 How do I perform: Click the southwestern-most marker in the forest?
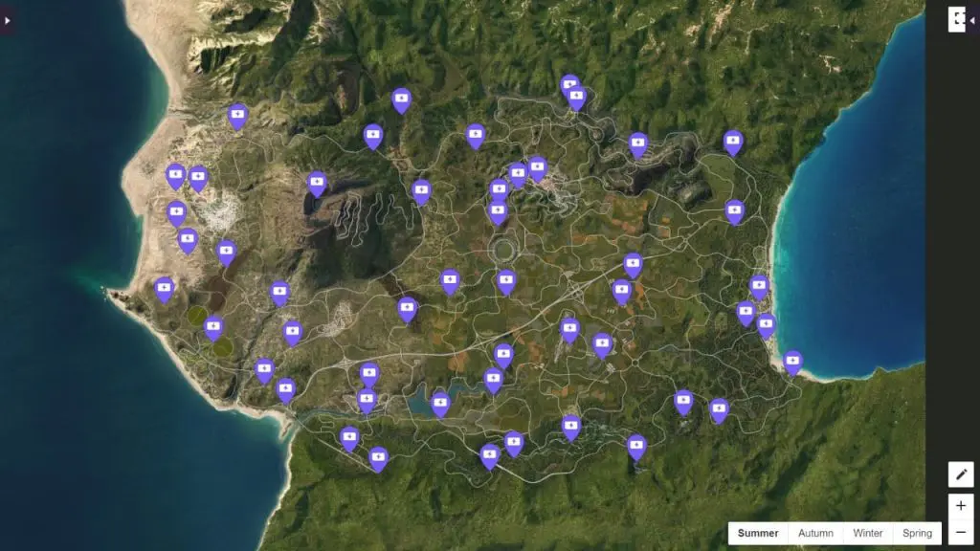point(378,459)
